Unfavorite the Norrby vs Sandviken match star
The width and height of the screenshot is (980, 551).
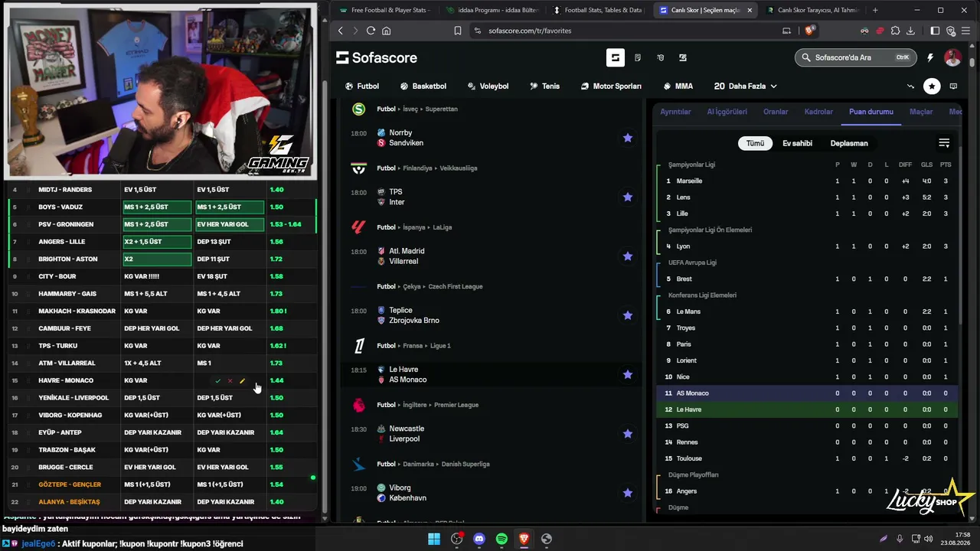628,138
